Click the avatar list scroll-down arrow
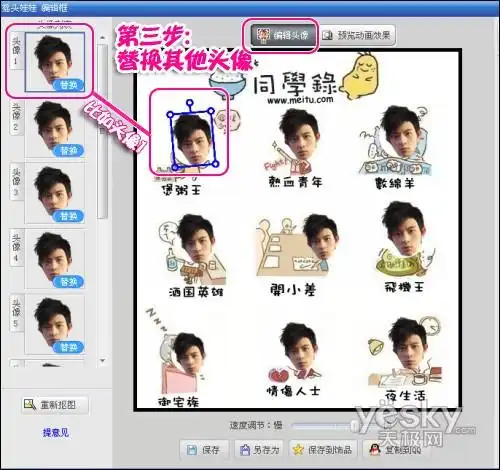500x470 pixels. (103, 360)
